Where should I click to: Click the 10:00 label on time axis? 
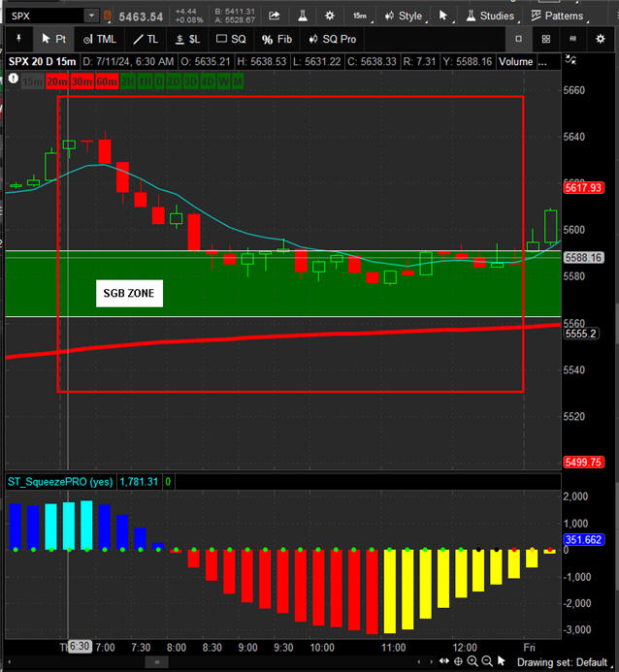pyautogui.click(x=322, y=648)
